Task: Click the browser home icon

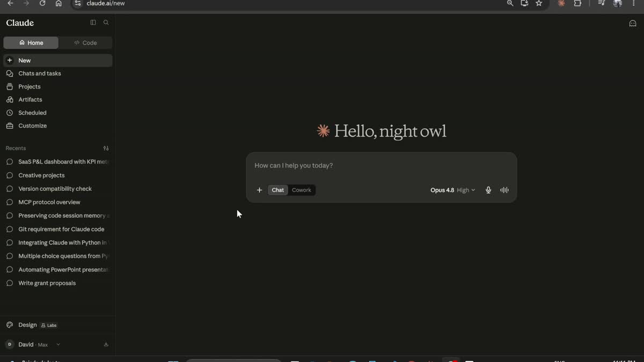Action: click(58, 3)
